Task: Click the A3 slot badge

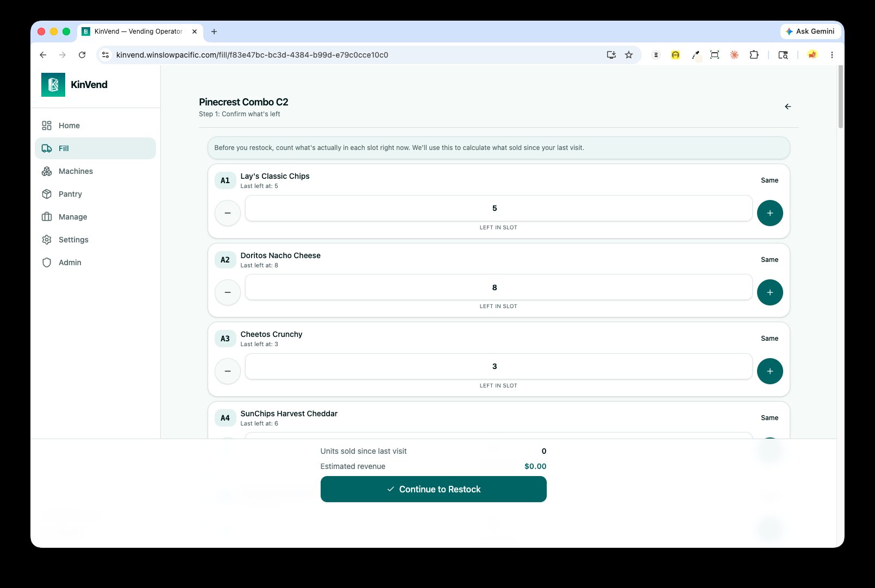Action: click(x=225, y=339)
